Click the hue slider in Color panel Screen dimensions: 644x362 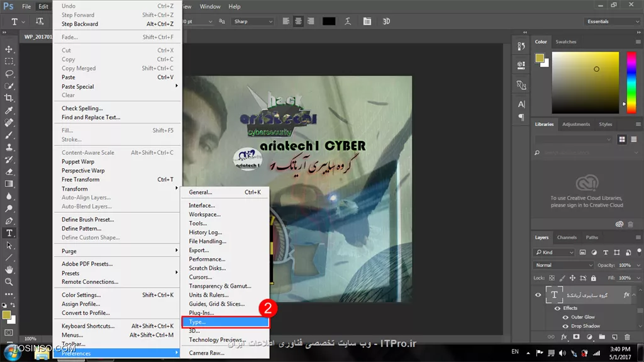[x=631, y=82]
